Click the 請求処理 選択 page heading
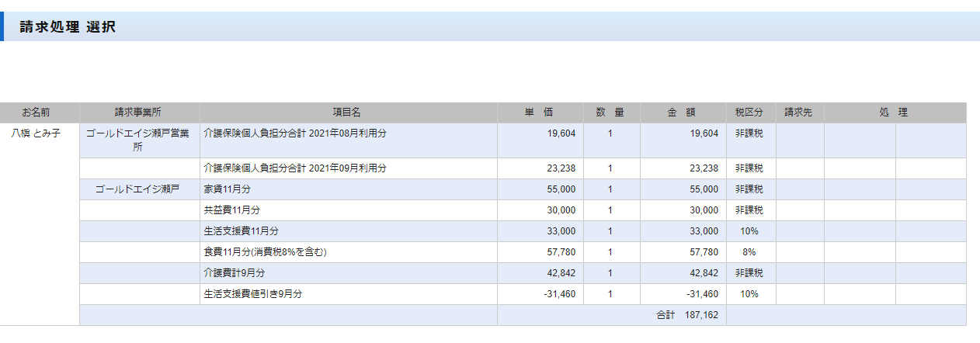980x343 pixels. [x=68, y=27]
